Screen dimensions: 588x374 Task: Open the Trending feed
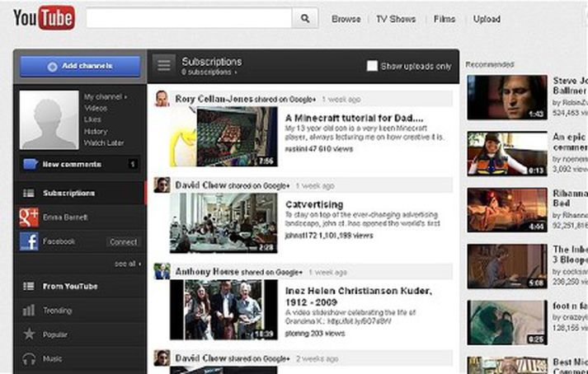point(57,311)
